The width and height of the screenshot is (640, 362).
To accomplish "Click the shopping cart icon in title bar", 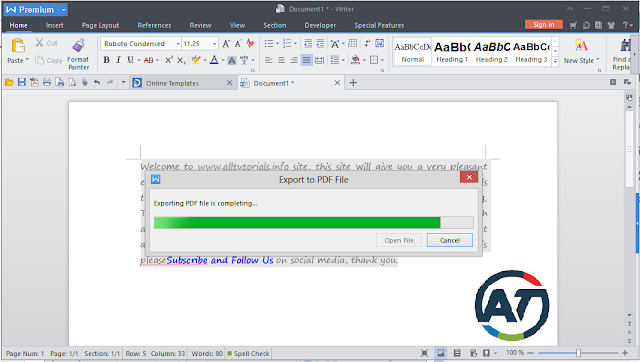I will 573,25.
